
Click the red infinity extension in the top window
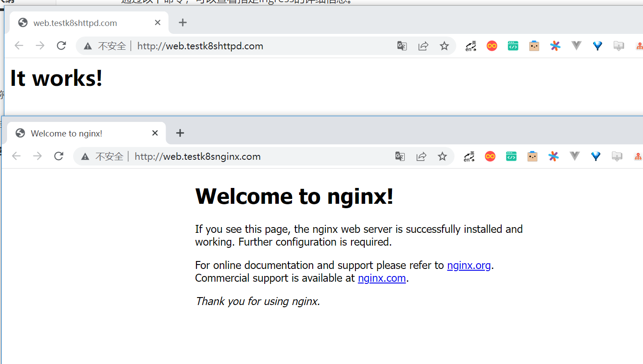click(x=492, y=46)
